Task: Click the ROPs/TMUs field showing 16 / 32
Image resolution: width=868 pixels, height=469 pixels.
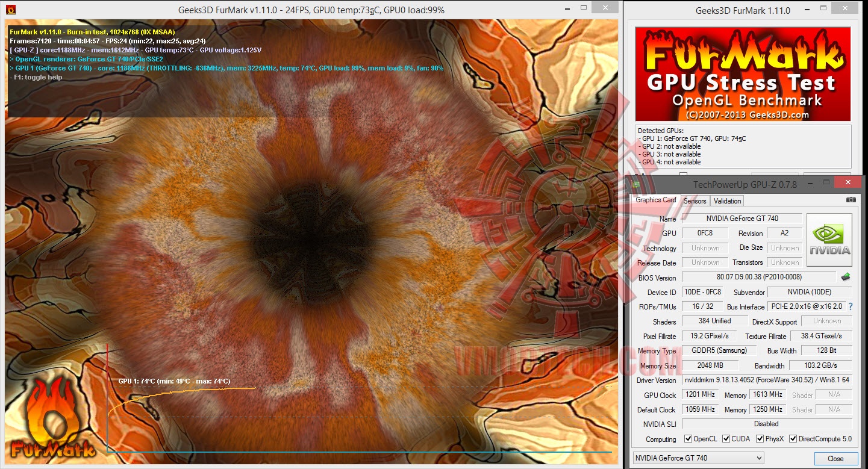Action: tap(703, 306)
